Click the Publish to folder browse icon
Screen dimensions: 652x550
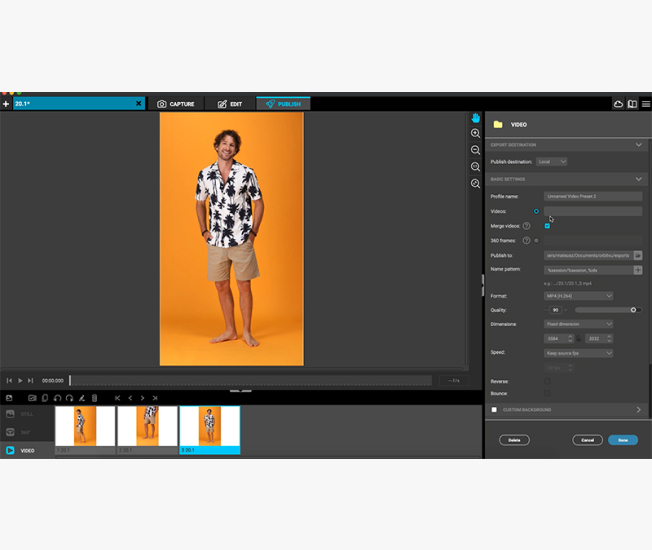pyautogui.click(x=638, y=255)
